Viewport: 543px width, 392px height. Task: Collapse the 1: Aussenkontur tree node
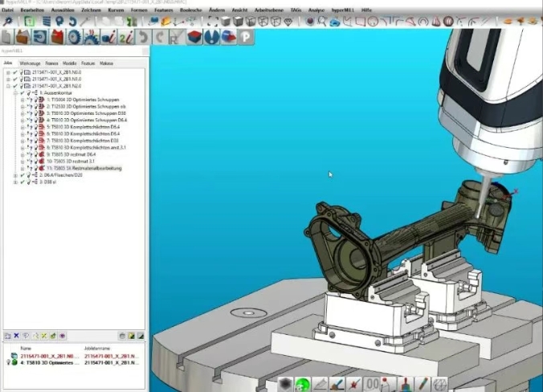tap(15, 93)
